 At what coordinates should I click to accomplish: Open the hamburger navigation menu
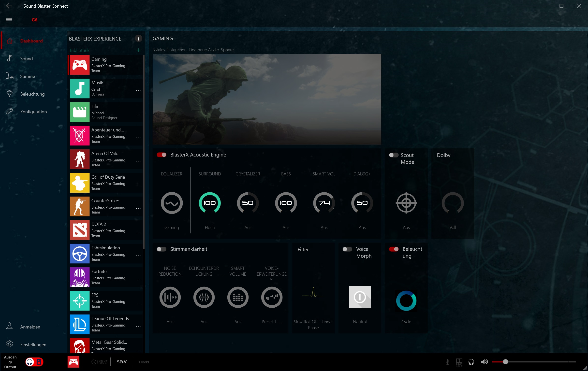coord(9,20)
